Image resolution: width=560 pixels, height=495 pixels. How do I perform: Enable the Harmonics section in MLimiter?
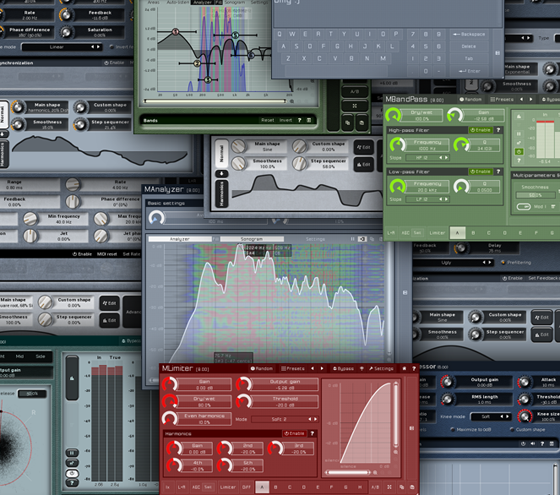click(x=295, y=433)
